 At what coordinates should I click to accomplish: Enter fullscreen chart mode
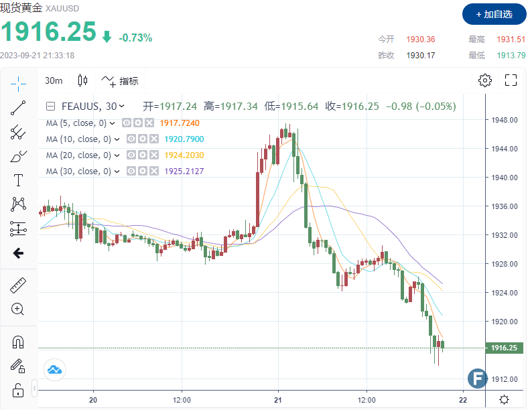(x=511, y=81)
